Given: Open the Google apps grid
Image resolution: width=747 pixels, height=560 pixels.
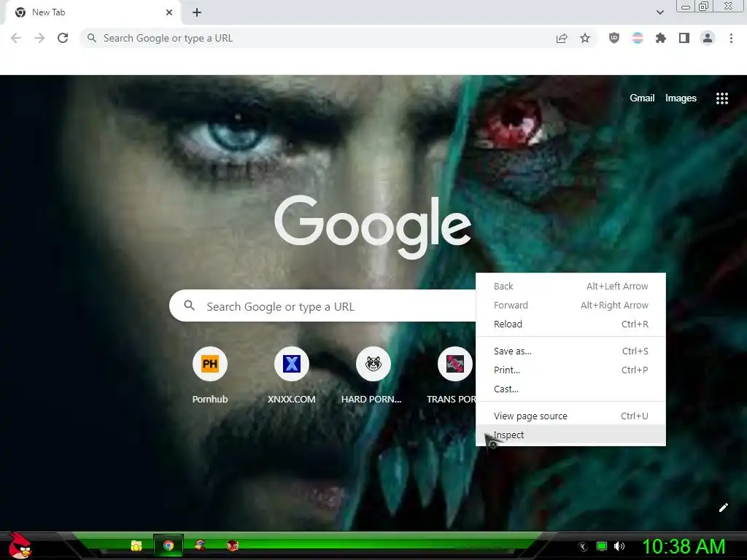Looking at the screenshot, I should point(722,98).
